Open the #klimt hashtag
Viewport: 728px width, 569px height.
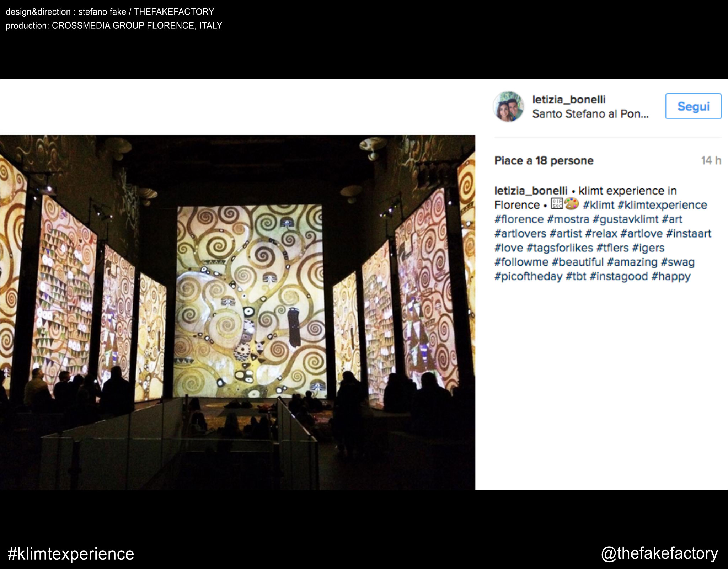click(599, 205)
